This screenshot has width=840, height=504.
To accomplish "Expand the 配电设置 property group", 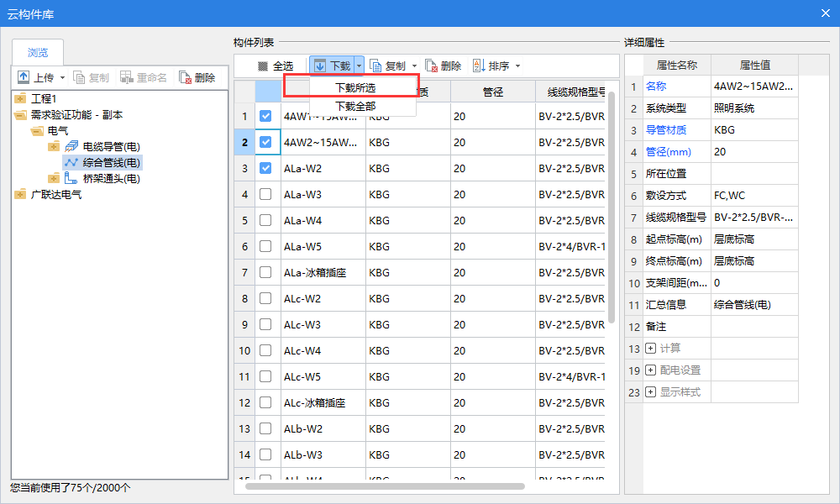I will (651, 370).
